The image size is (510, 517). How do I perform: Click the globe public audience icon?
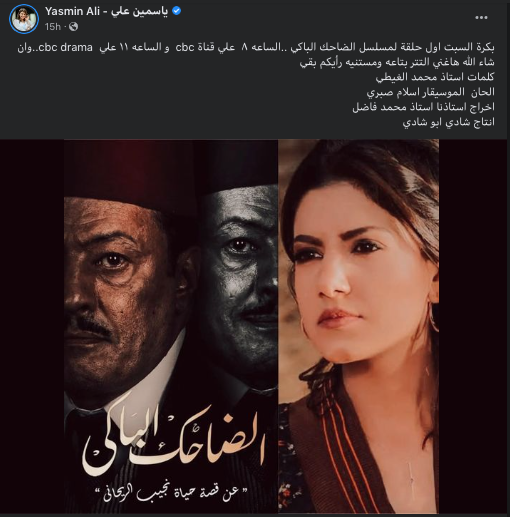(73, 27)
